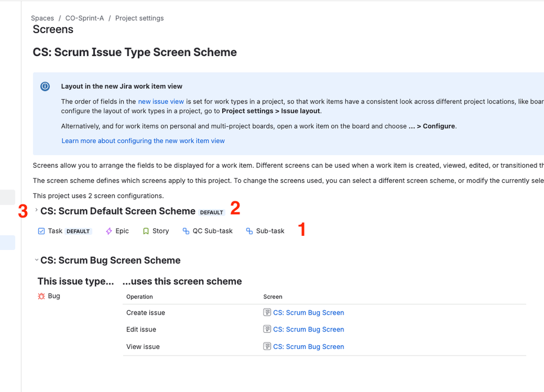The height and width of the screenshot is (392, 544).
Task: Click 'This issue type...' heading
Action: pos(76,281)
